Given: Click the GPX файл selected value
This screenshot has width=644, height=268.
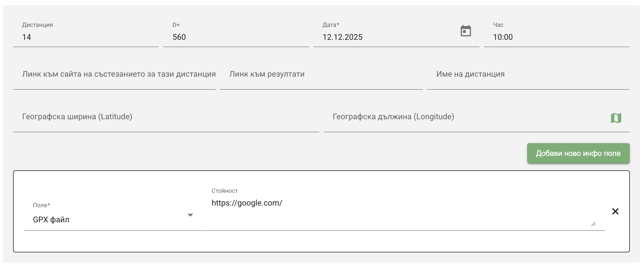Looking at the screenshot, I should tap(51, 220).
